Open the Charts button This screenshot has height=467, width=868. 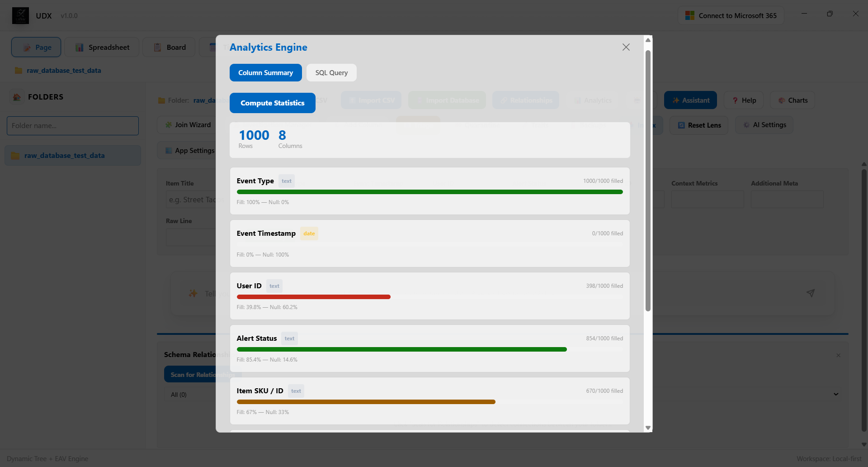tap(793, 100)
